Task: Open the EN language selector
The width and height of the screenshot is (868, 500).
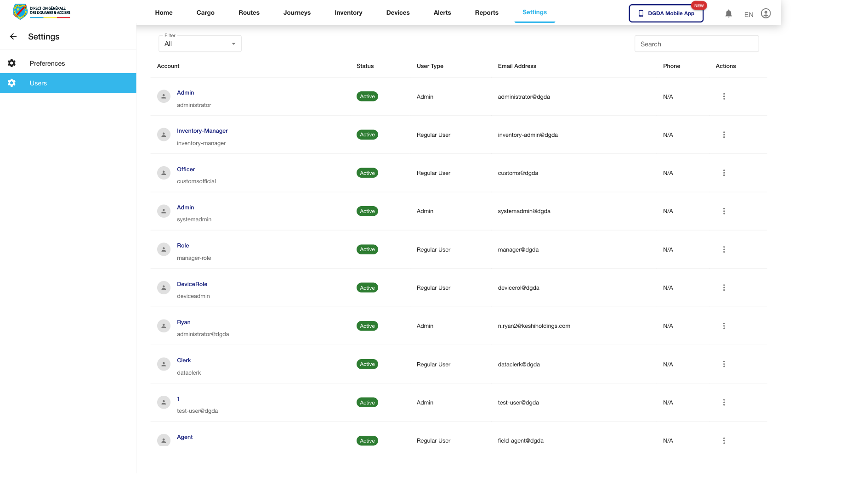Action: point(748,14)
